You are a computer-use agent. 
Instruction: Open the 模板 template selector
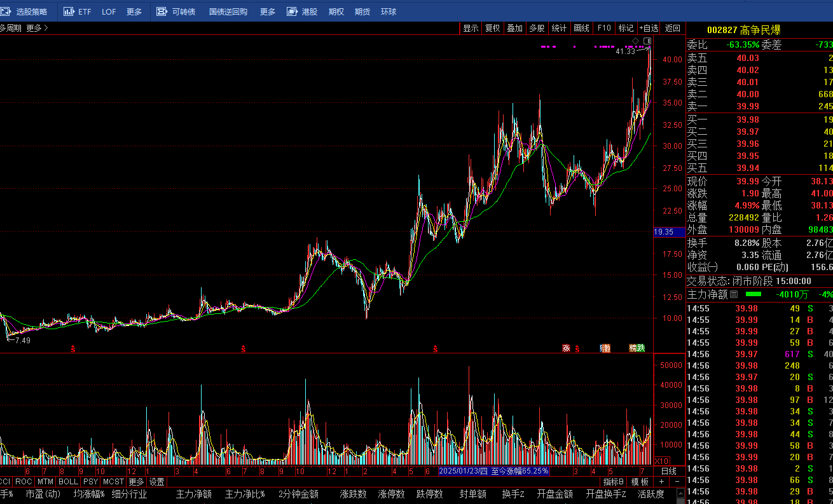click(x=640, y=482)
